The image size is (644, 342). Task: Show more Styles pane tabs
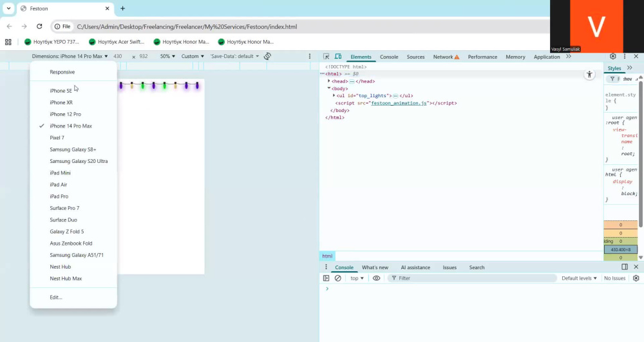(x=630, y=68)
